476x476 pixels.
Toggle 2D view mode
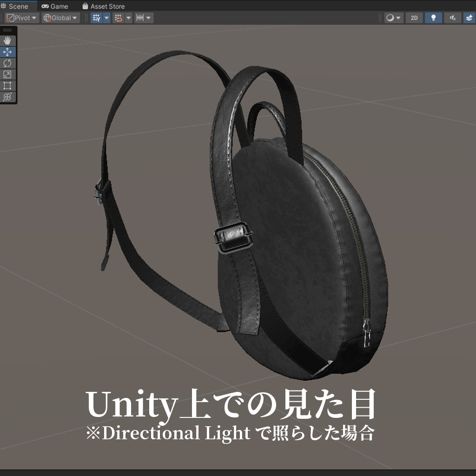414,18
